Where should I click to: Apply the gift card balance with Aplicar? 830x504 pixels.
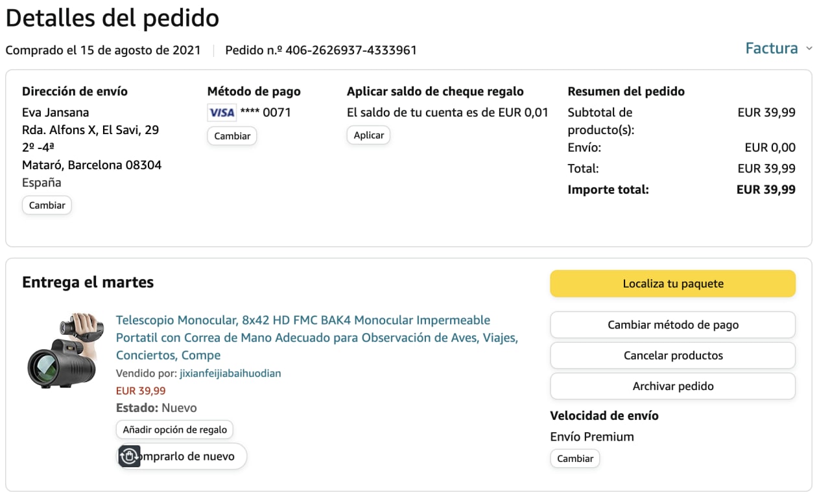pos(368,135)
